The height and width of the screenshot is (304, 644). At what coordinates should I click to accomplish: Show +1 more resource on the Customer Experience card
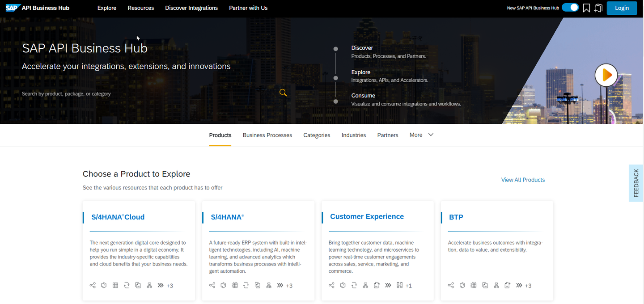point(409,286)
